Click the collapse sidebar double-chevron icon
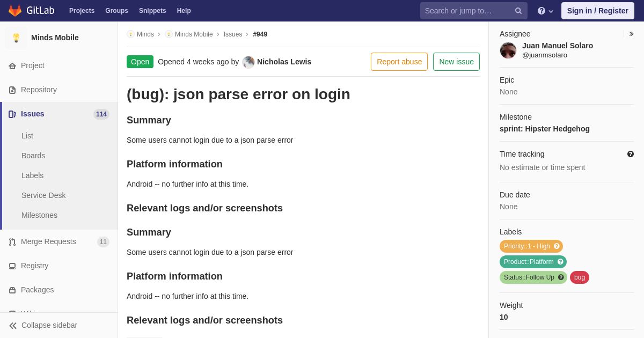Screen dimensions: 644x338 coord(13,326)
